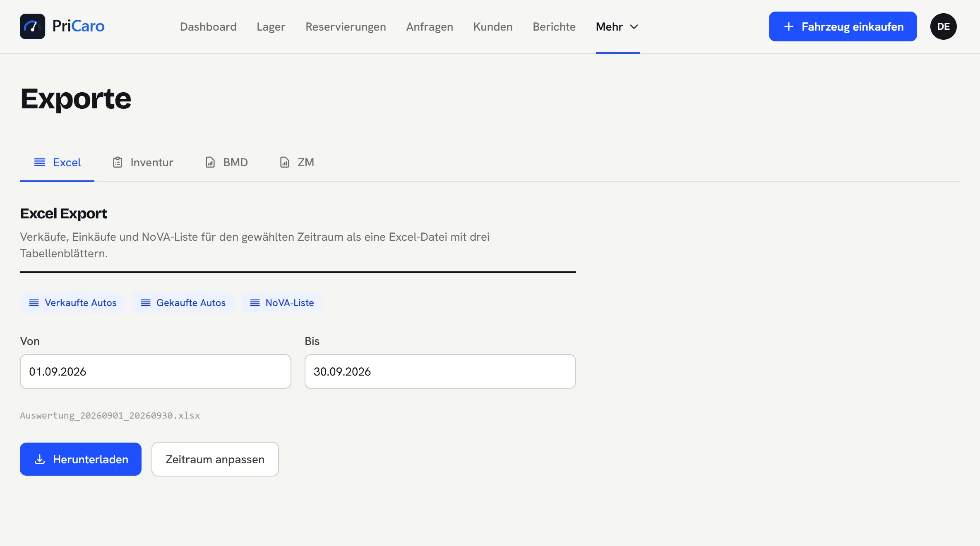Click the Inventur clipboard icon
This screenshot has width=980, height=546.
click(x=118, y=162)
